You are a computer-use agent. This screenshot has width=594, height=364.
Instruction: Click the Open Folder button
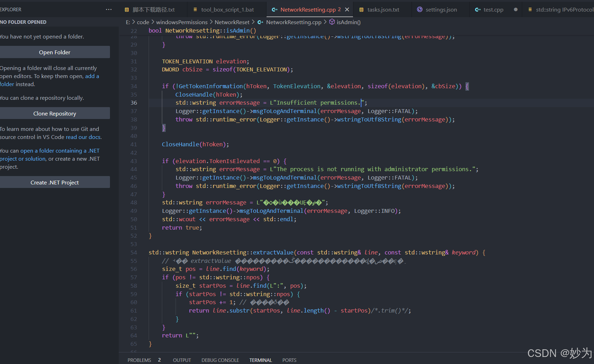[55, 52]
